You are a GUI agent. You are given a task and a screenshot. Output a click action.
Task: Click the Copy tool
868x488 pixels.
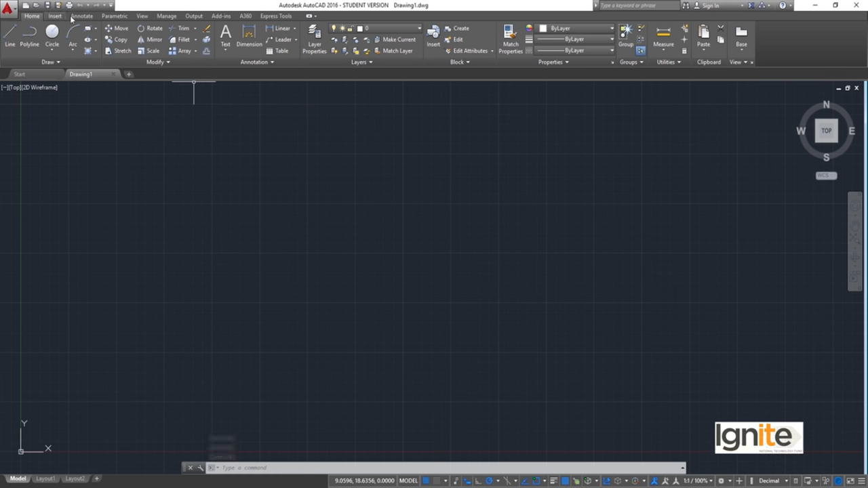click(x=116, y=39)
